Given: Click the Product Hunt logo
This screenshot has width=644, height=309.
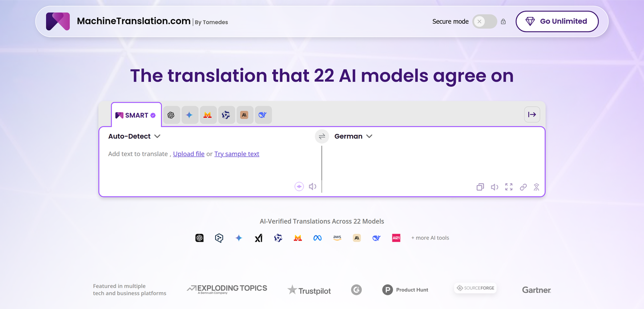Looking at the screenshot, I should [405, 289].
